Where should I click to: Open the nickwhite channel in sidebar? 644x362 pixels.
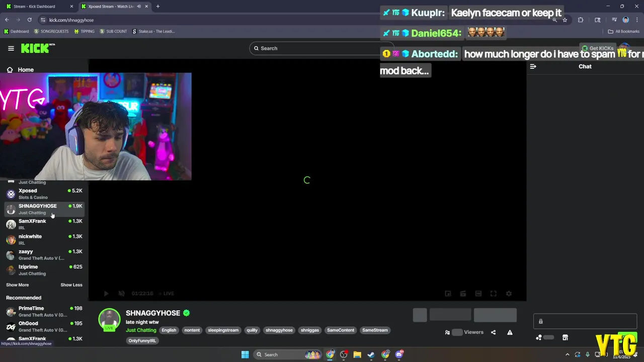coord(44,239)
